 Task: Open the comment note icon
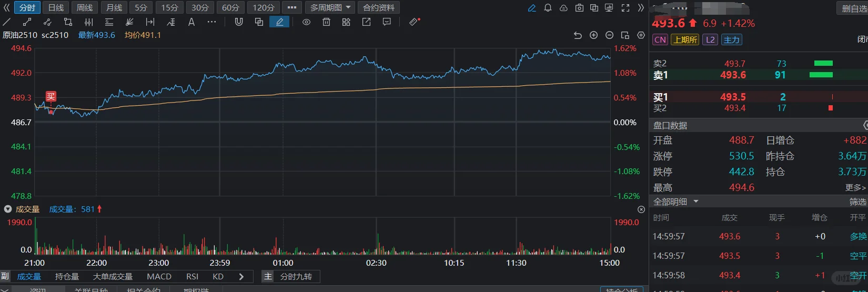click(387, 22)
